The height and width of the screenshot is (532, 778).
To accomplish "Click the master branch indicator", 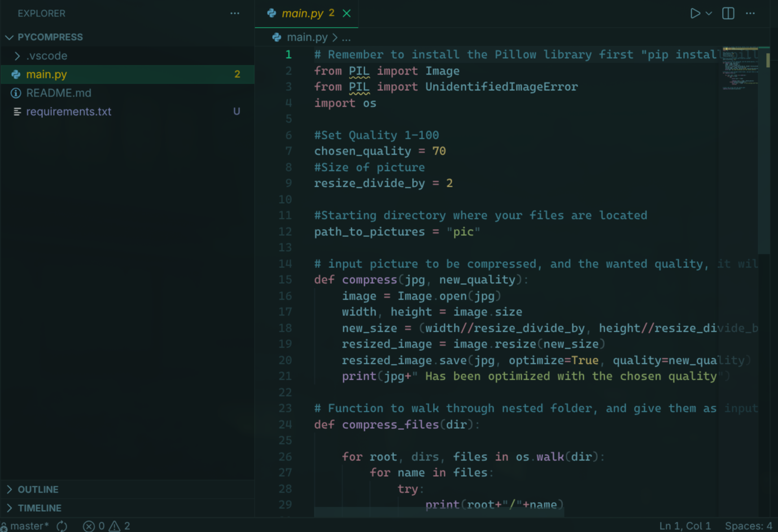I will pos(25,526).
